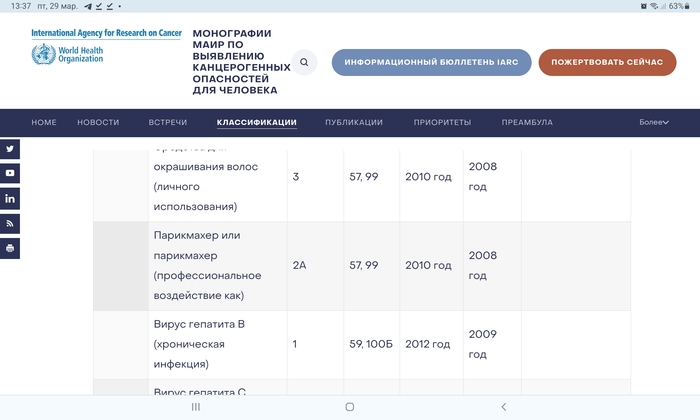Click volume 59, 100Б cell
This screenshot has width=700, height=420.
[x=371, y=344]
